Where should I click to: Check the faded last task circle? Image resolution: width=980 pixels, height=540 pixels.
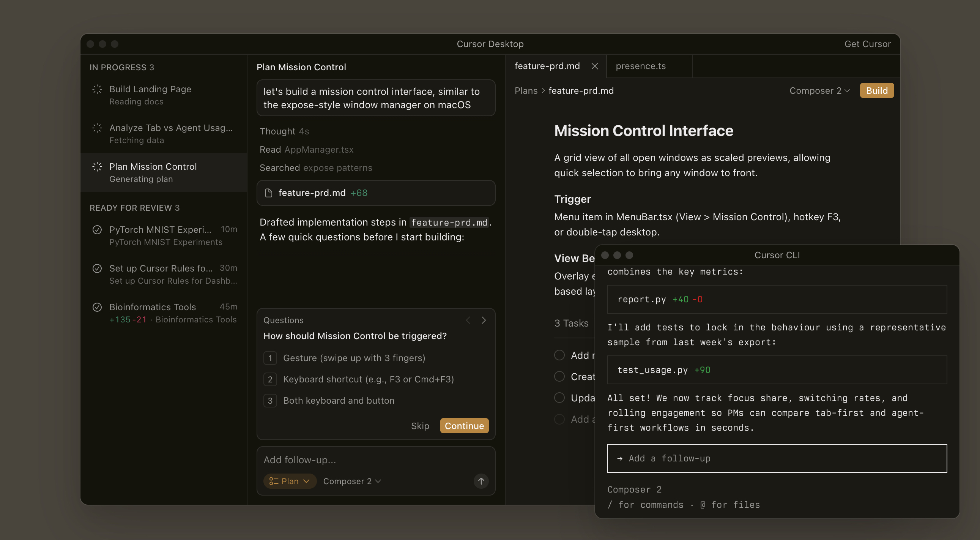coord(559,419)
